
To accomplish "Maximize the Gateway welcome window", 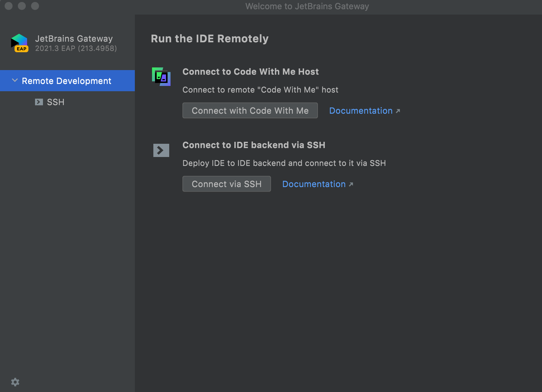I will 35,6.
